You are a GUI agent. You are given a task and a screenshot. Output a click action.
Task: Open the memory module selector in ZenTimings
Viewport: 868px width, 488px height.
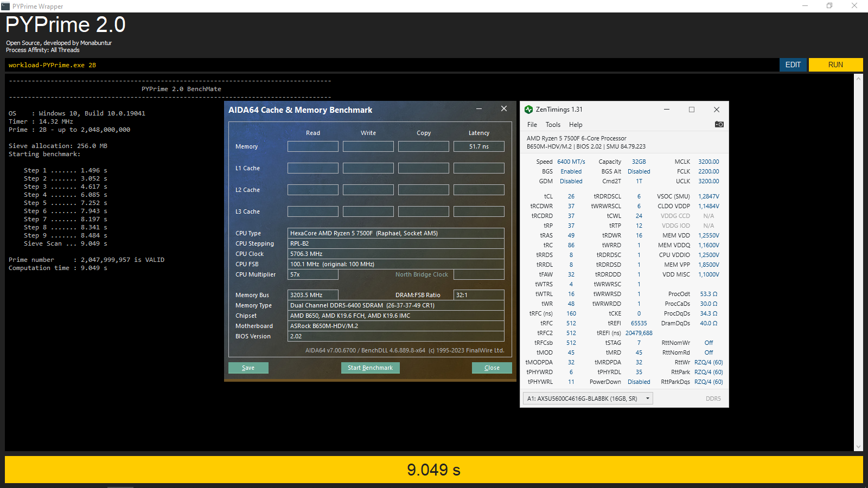[588, 399]
